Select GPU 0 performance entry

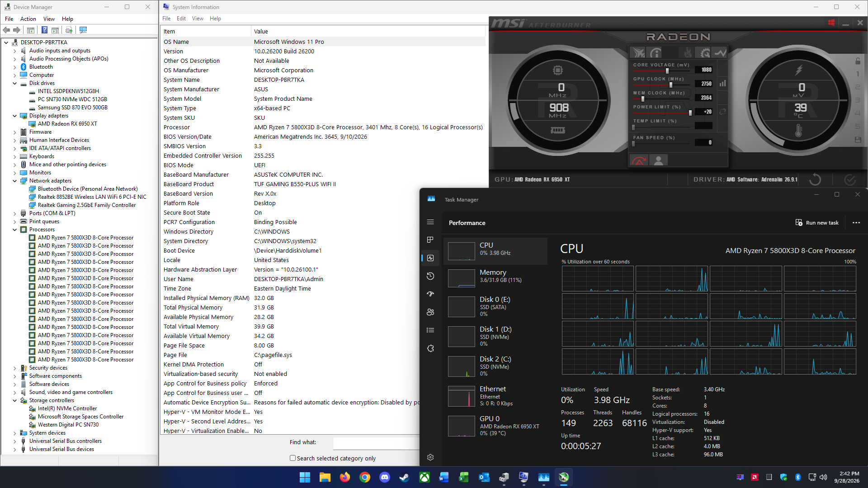click(495, 426)
